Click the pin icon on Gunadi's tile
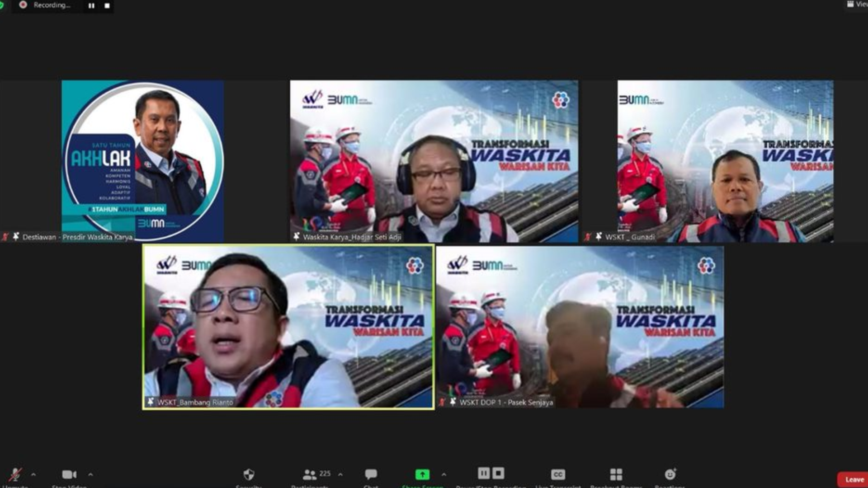The image size is (868, 488). 599,236
